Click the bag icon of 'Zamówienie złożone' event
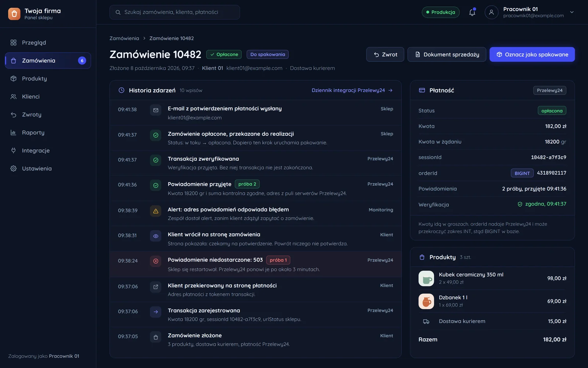 pyautogui.click(x=156, y=337)
